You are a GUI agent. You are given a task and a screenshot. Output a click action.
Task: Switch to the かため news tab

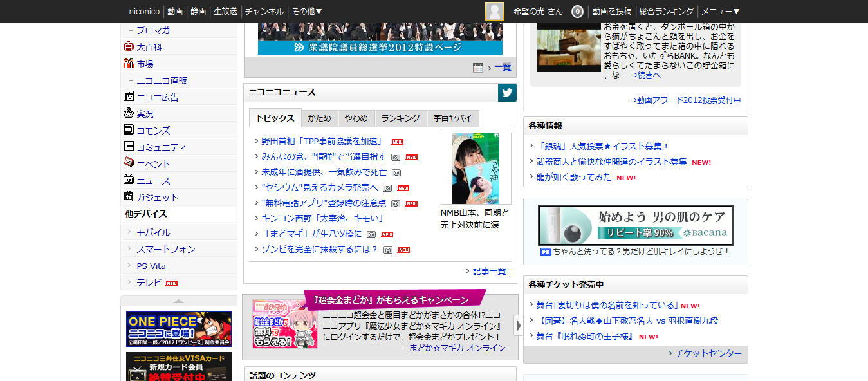[x=320, y=118]
